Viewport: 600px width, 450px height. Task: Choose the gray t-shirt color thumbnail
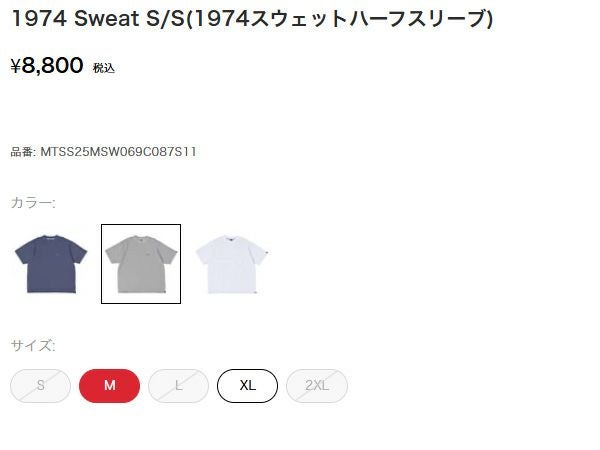pyautogui.click(x=141, y=264)
